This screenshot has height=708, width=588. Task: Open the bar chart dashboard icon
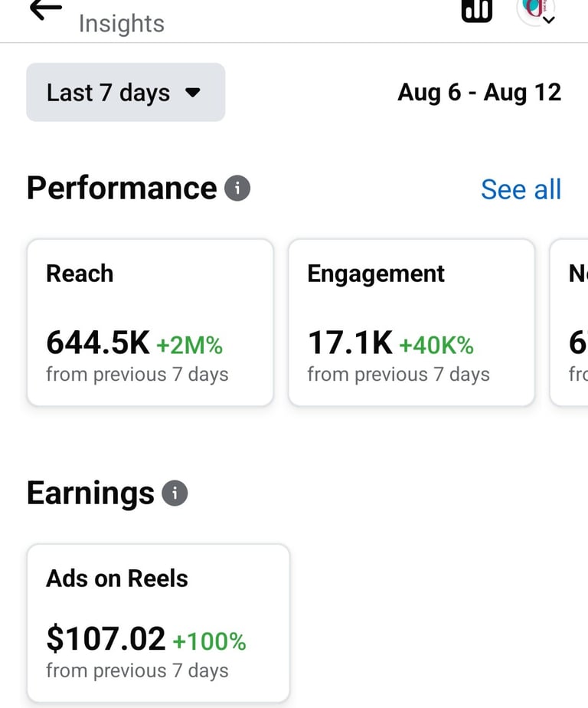[476, 10]
